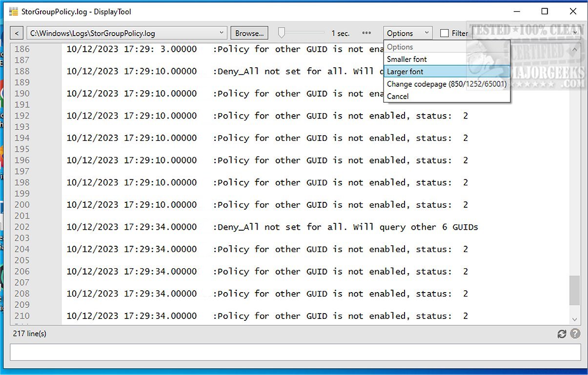Image resolution: width=588 pixels, height=375 pixels.
Task: Click line number 196
Action: [x=22, y=160]
